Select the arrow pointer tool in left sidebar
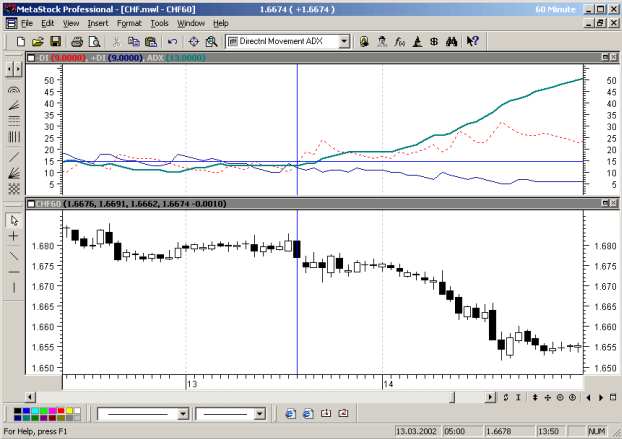 pyautogui.click(x=14, y=220)
